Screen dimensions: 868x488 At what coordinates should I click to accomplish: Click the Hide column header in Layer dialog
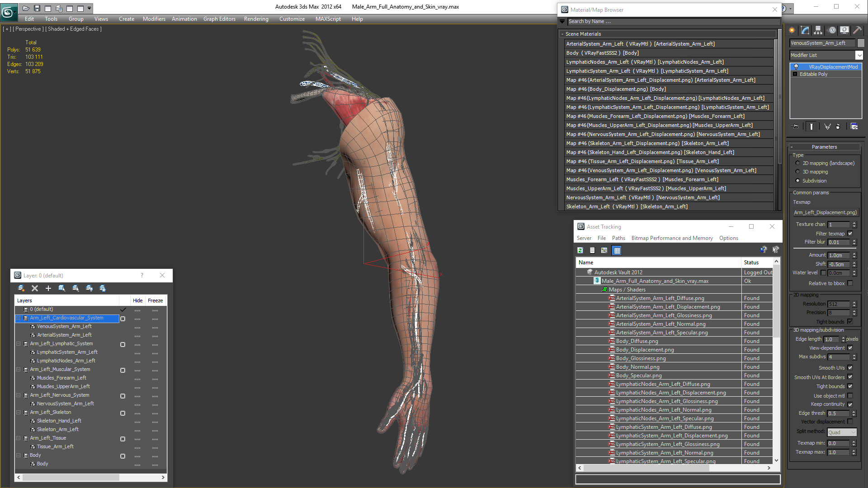[137, 300]
